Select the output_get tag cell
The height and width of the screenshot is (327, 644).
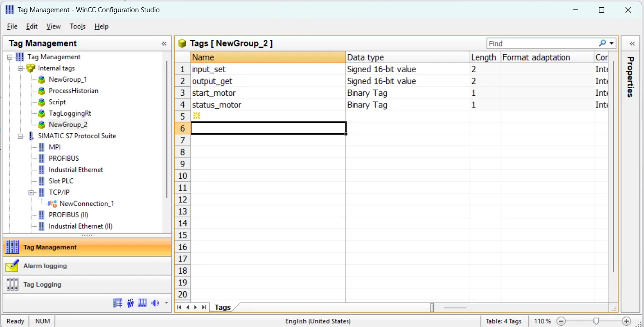(x=268, y=81)
